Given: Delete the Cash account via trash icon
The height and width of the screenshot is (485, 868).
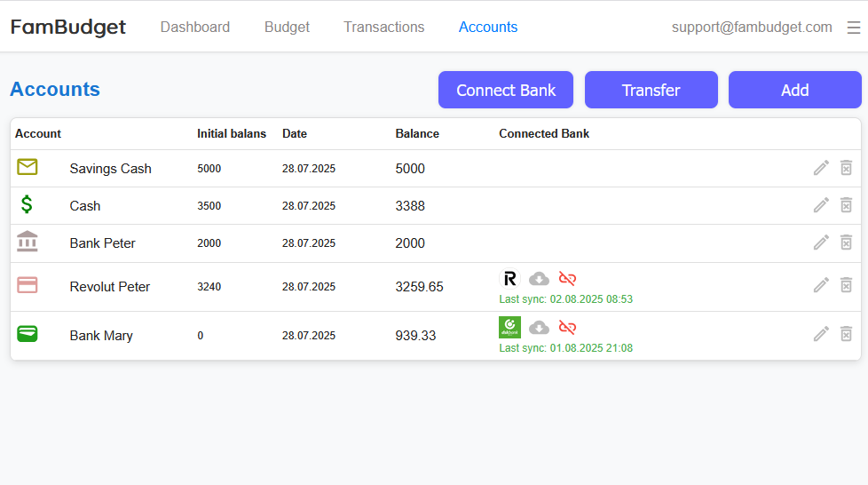Looking at the screenshot, I should click(x=846, y=205).
